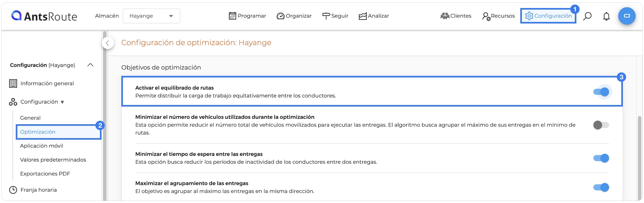Open Franja horaria settings

(x=39, y=190)
